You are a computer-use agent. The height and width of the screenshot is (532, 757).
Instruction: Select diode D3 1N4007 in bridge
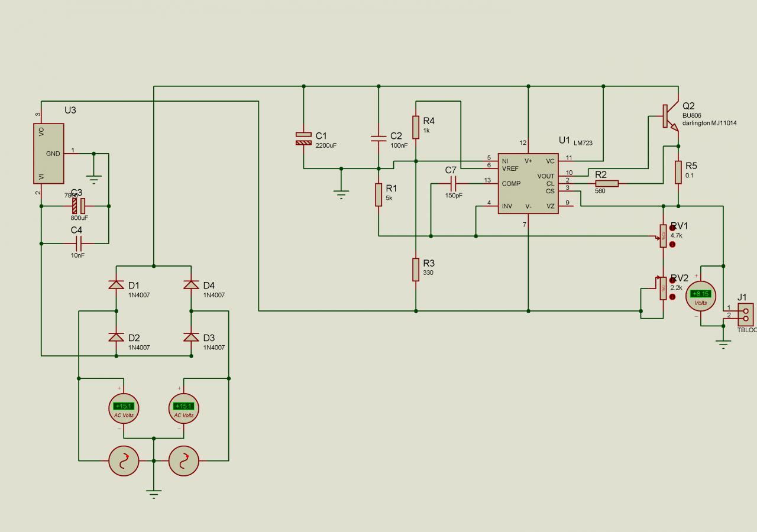click(191, 337)
